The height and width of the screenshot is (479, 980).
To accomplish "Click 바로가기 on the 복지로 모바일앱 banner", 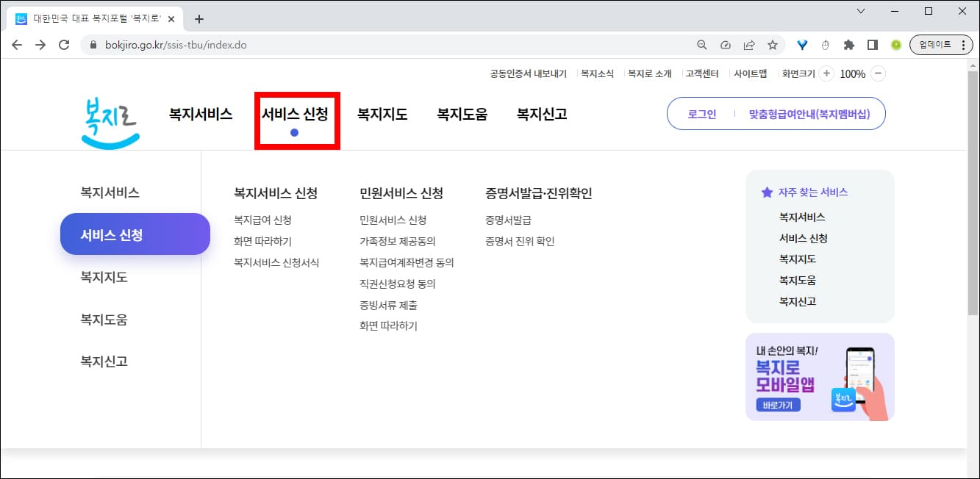I will click(x=778, y=405).
